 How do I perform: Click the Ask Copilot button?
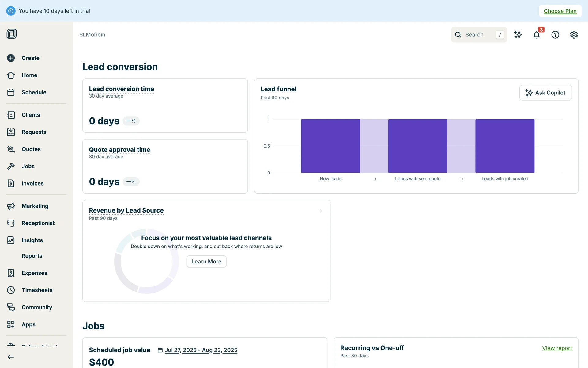[545, 93]
